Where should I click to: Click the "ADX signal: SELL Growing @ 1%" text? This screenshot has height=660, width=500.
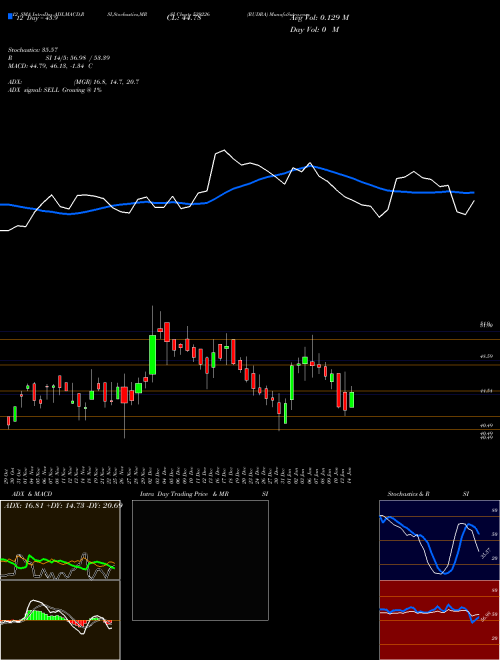[55, 90]
